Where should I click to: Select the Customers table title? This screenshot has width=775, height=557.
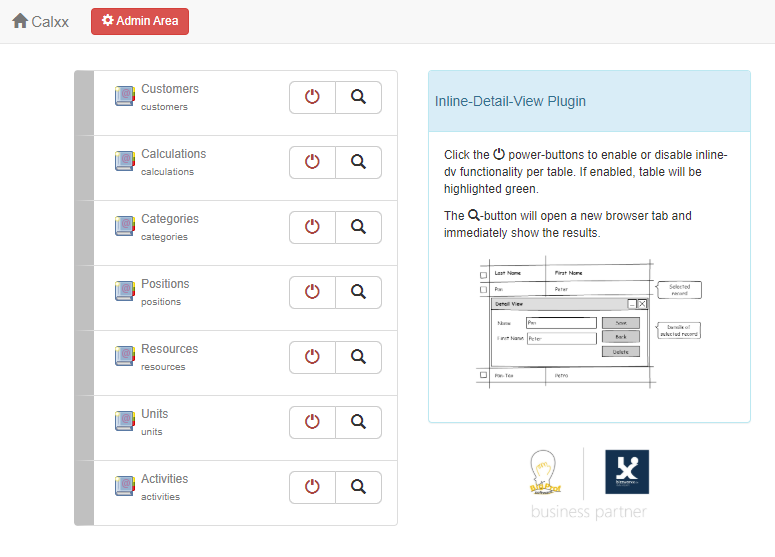(x=170, y=89)
